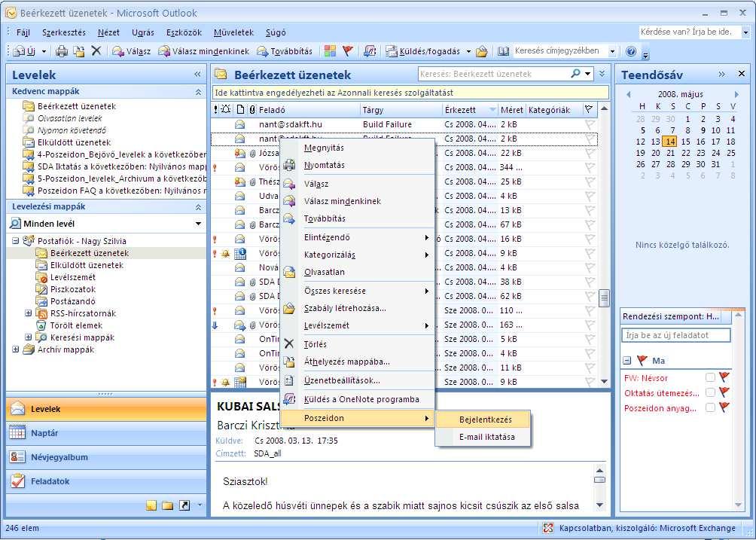Open the Eszközök menu

click(184, 32)
